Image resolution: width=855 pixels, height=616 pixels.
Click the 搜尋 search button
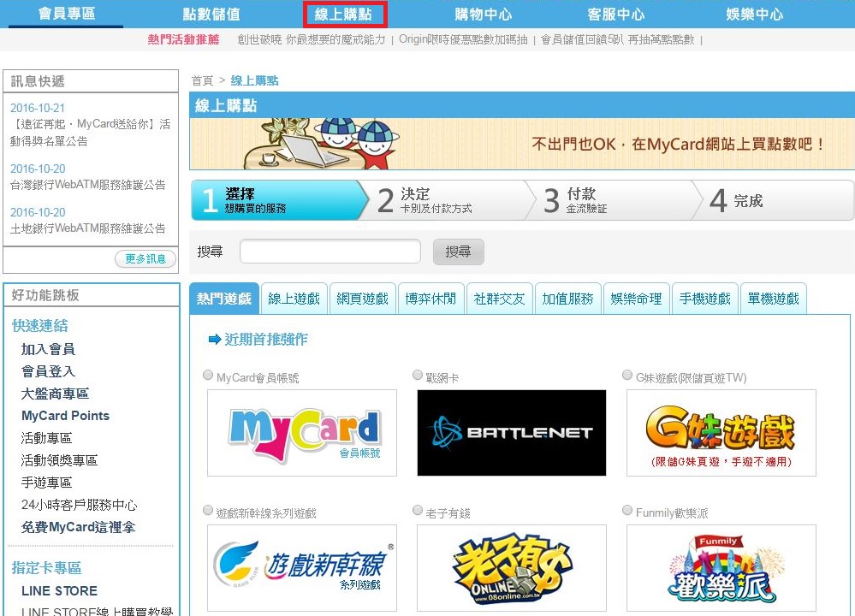click(x=458, y=252)
